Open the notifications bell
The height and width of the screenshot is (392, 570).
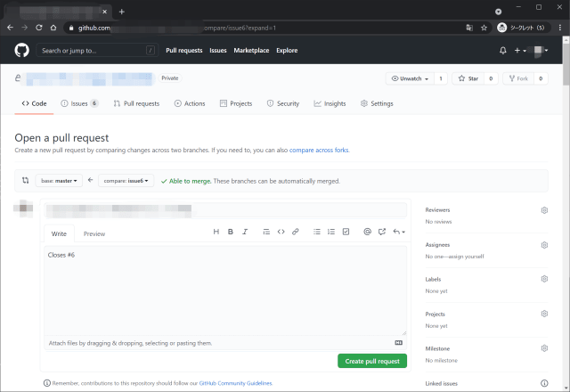[x=502, y=51]
